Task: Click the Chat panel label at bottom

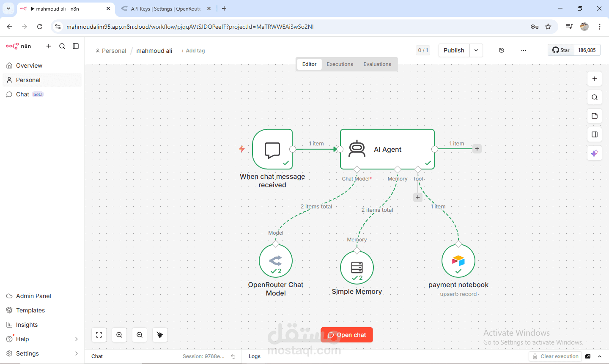Action: click(x=97, y=356)
